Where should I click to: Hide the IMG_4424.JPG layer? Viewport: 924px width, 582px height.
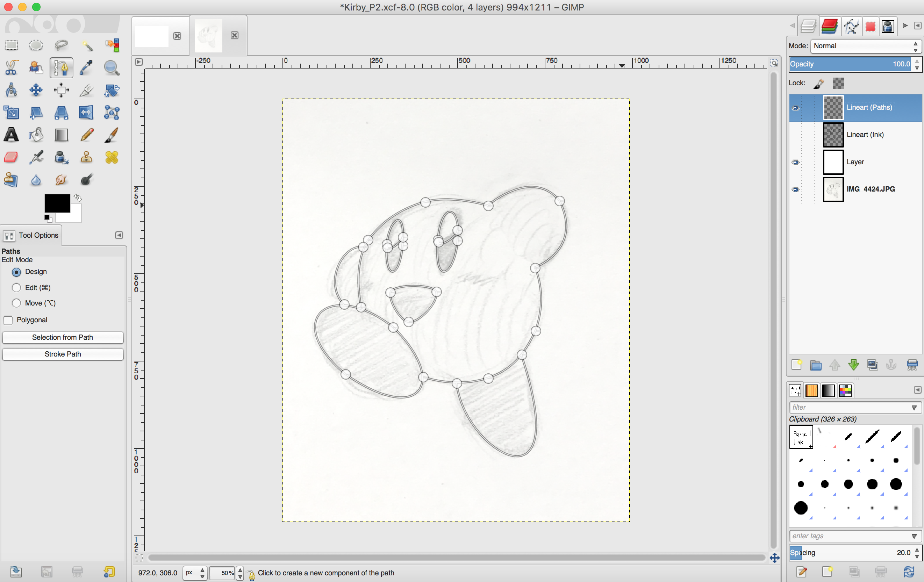click(x=796, y=189)
